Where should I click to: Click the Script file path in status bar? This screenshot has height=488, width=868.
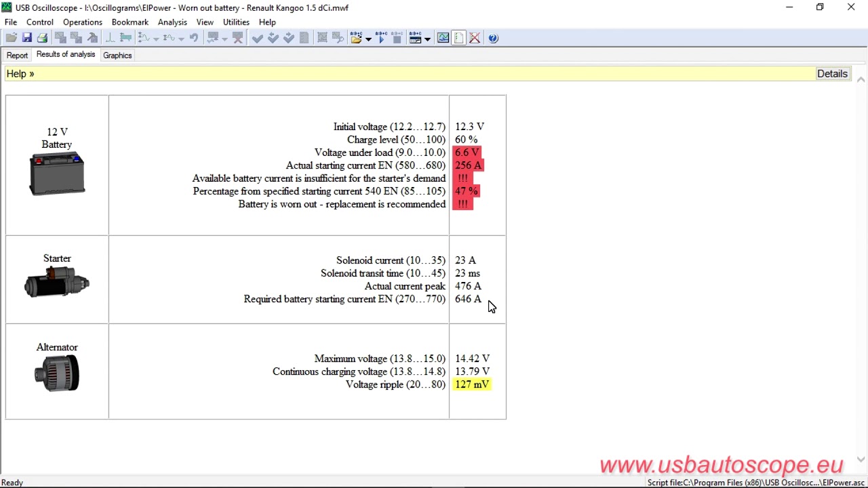(755, 483)
